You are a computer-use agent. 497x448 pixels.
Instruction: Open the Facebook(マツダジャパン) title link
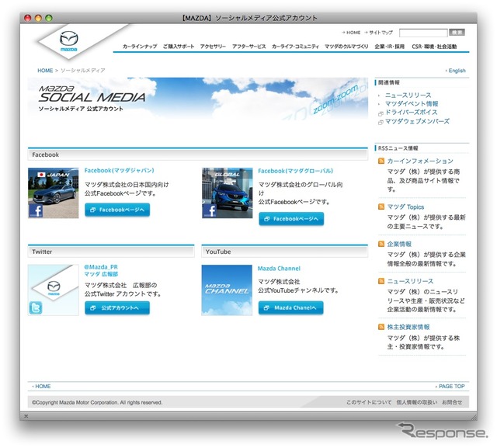tap(119, 171)
